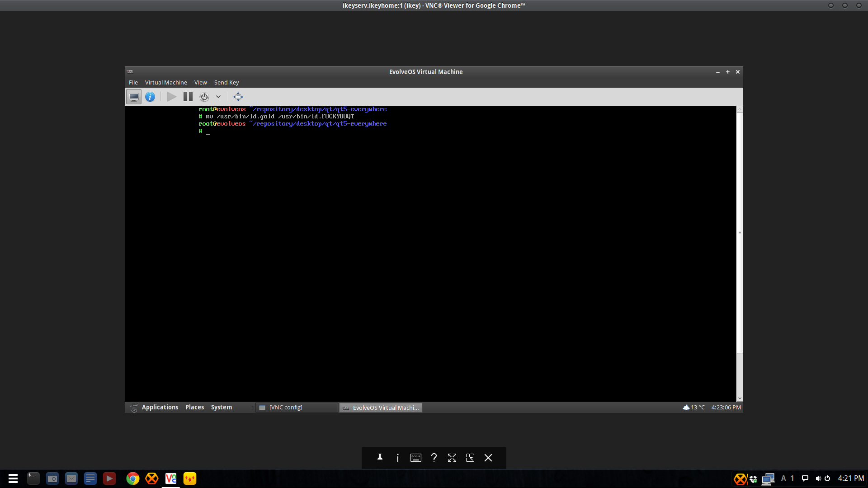Click orange hexagon icon in system tray

tap(741, 479)
